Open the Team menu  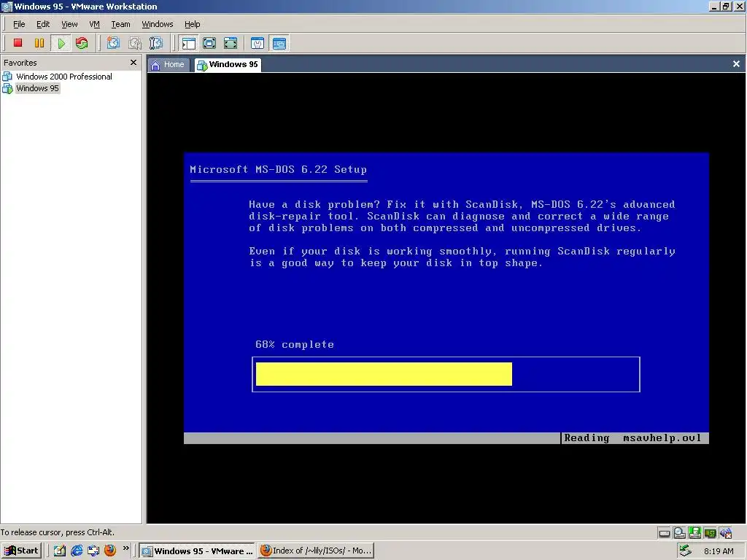click(x=120, y=24)
